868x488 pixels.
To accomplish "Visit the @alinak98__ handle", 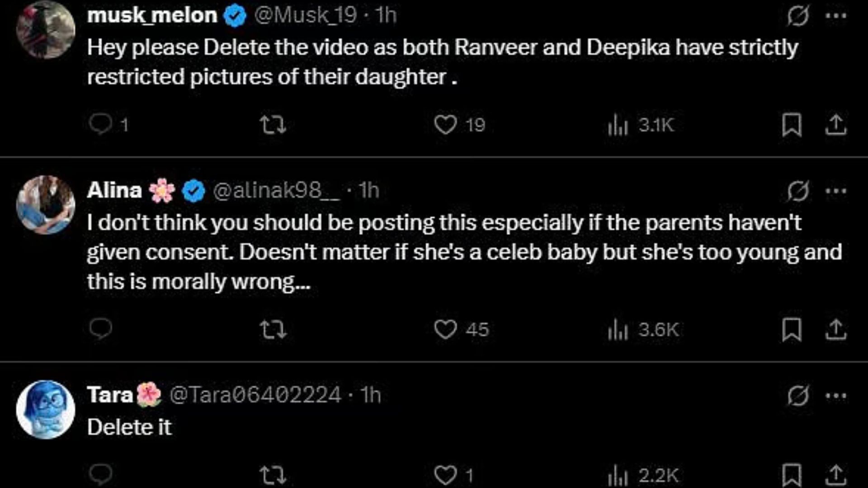I will (276, 190).
